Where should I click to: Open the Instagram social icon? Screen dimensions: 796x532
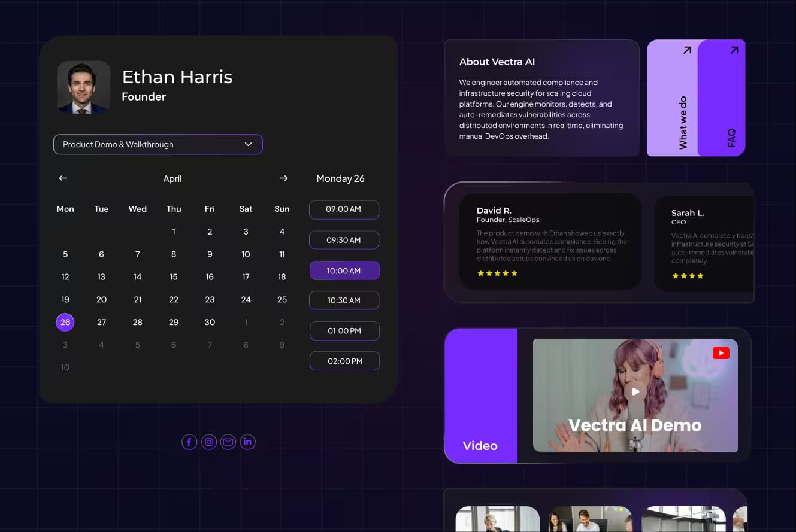point(209,442)
